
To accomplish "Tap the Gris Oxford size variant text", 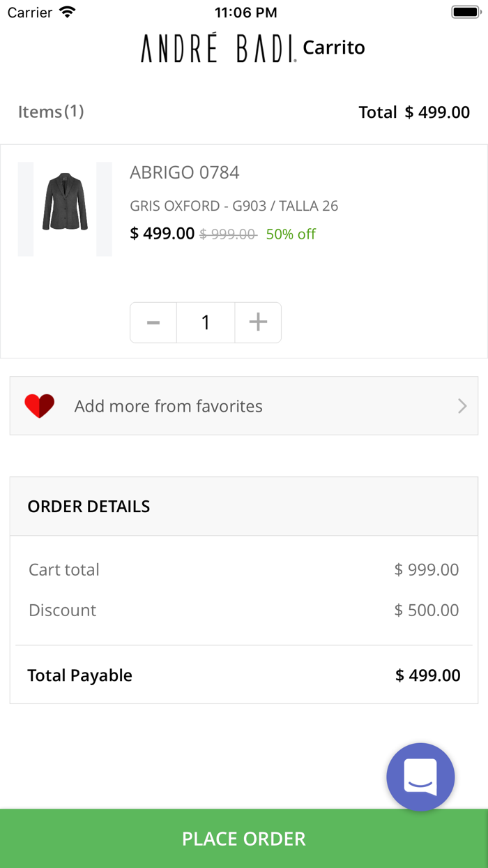I will click(234, 206).
